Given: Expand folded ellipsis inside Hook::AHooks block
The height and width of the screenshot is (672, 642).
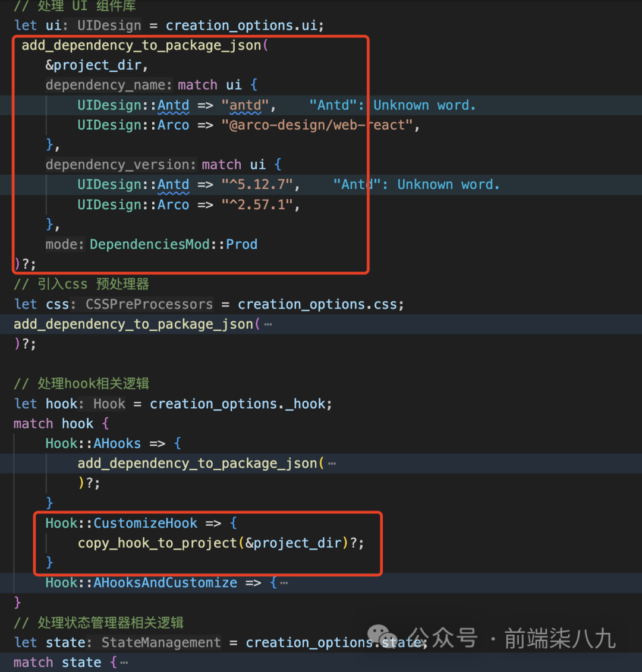Looking at the screenshot, I should (332, 463).
